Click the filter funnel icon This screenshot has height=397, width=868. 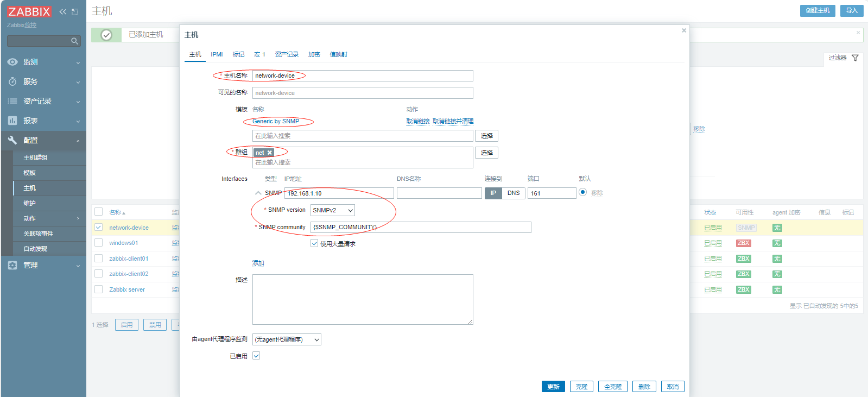[x=855, y=58]
